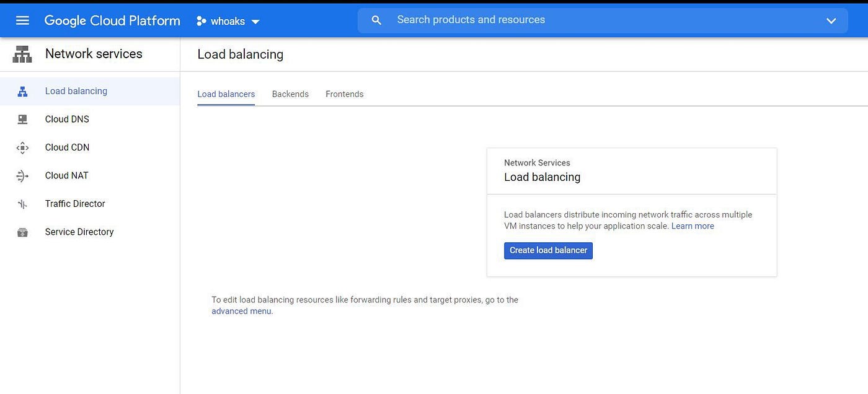Click the whoaks project icon
Viewport: 868px width, 394px height.
tap(201, 21)
